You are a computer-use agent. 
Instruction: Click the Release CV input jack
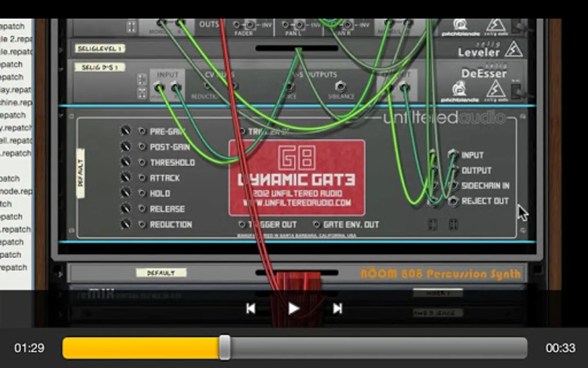point(142,209)
